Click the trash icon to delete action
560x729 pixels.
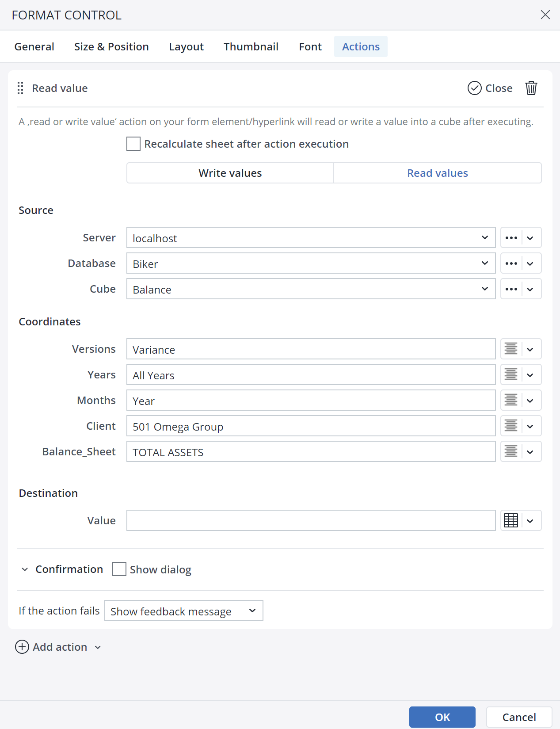(531, 88)
